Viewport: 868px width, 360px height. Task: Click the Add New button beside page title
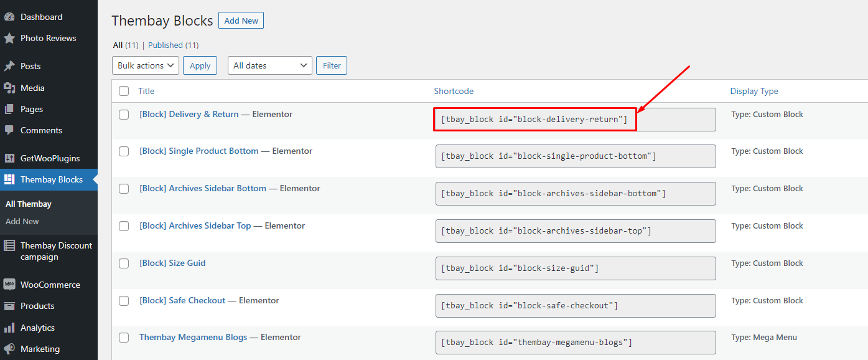click(241, 21)
